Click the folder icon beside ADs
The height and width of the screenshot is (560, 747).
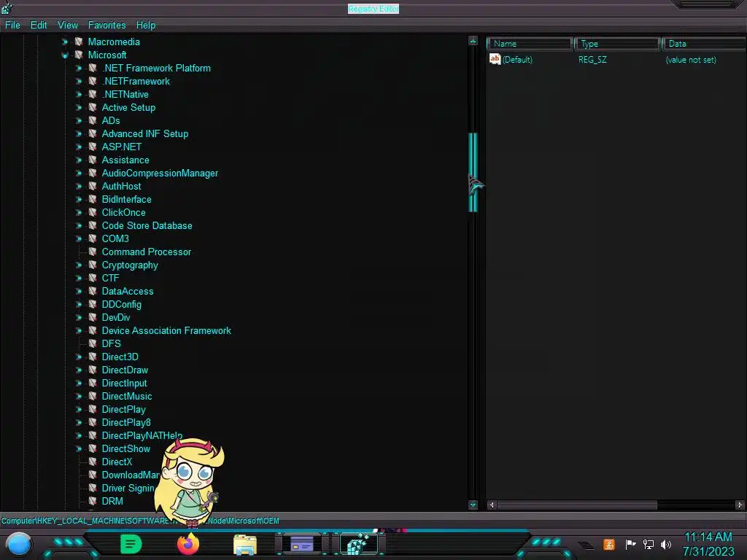click(x=93, y=120)
